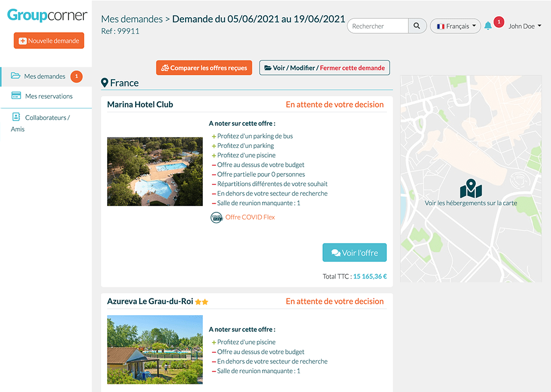Click the French flag icon
The image size is (551, 392).
(x=441, y=26)
